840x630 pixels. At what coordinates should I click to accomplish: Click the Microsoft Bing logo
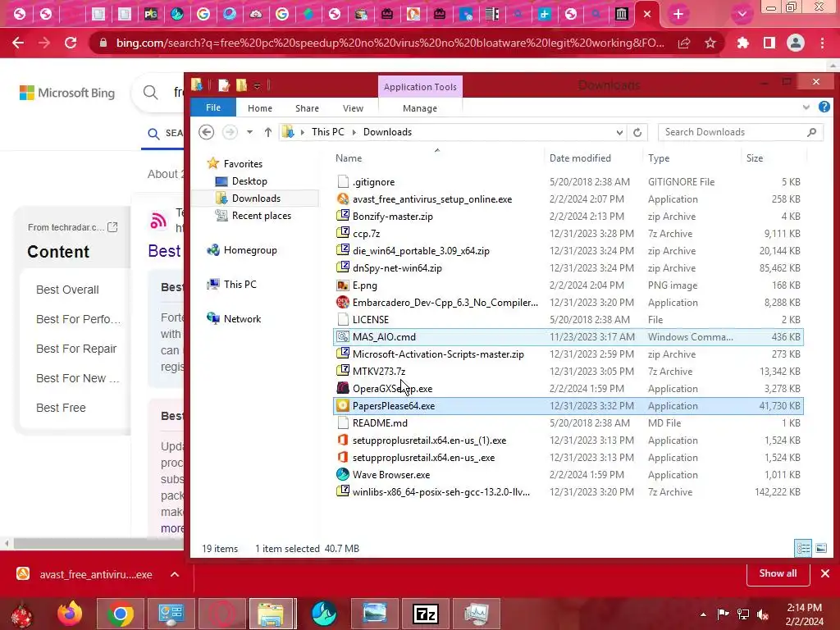coord(67,93)
